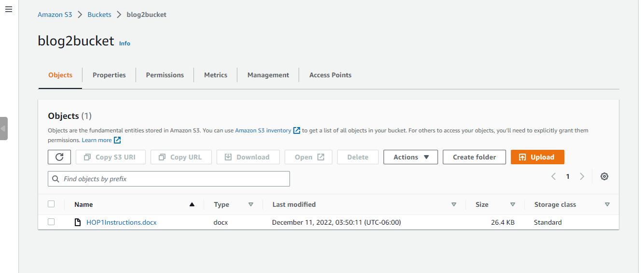Image resolution: width=644 pixels, height=273 pixels.
Task: Open the Management tab
Action: [x=268, y=75]
